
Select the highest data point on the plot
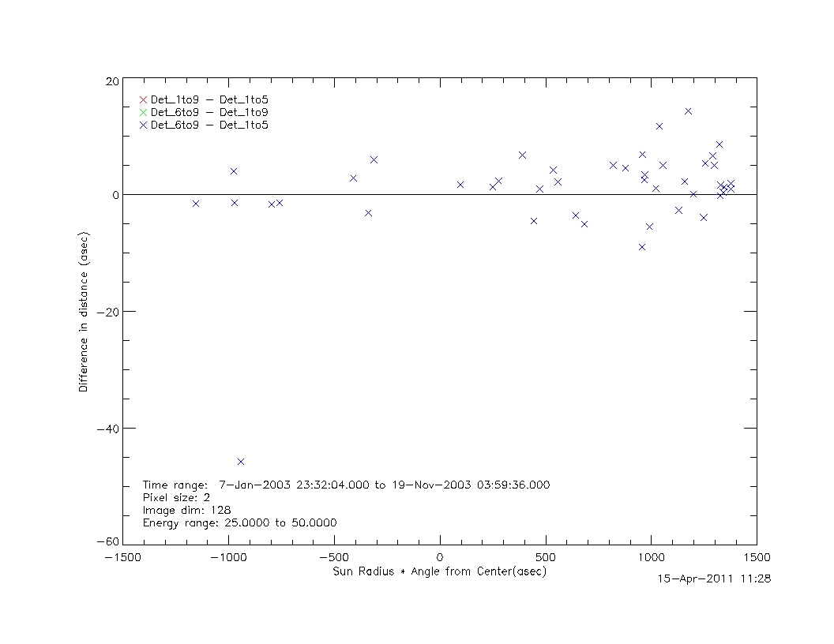click(x=688, y=111)
